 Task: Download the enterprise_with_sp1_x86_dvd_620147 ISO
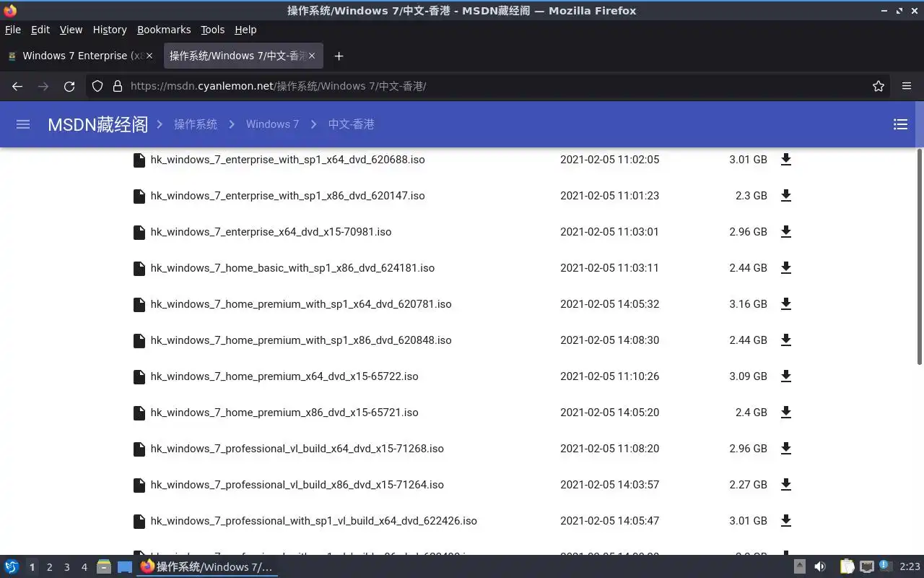coord(786,196)
